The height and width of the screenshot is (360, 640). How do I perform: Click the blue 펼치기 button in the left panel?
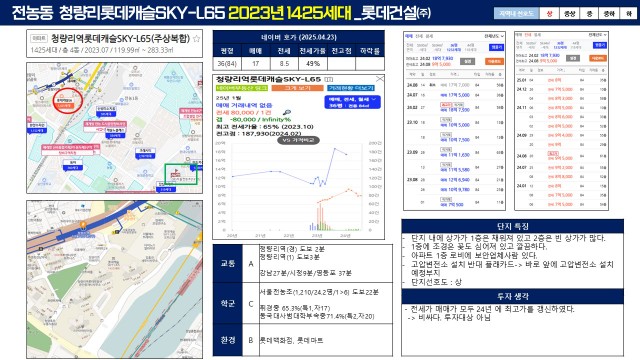(496, 48)
